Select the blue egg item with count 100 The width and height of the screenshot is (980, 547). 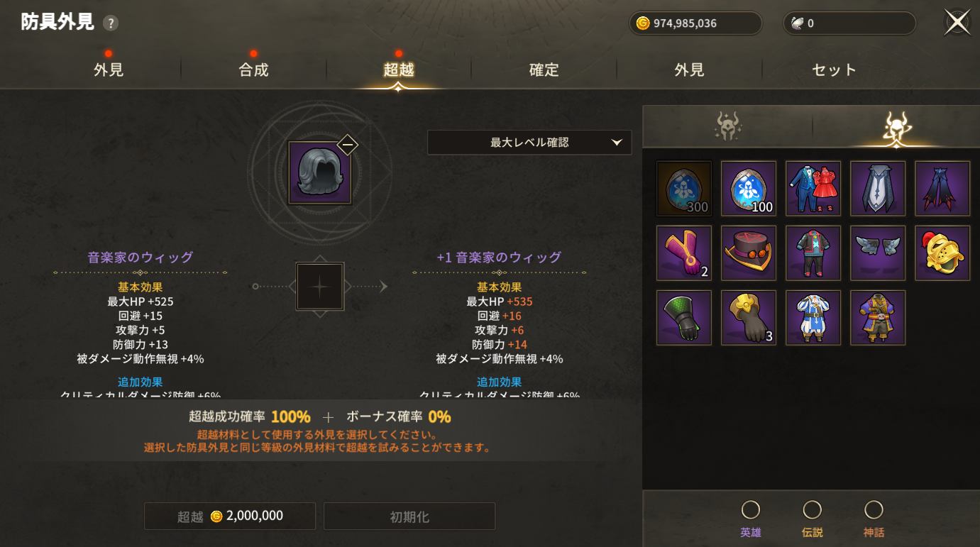(749, 188)
